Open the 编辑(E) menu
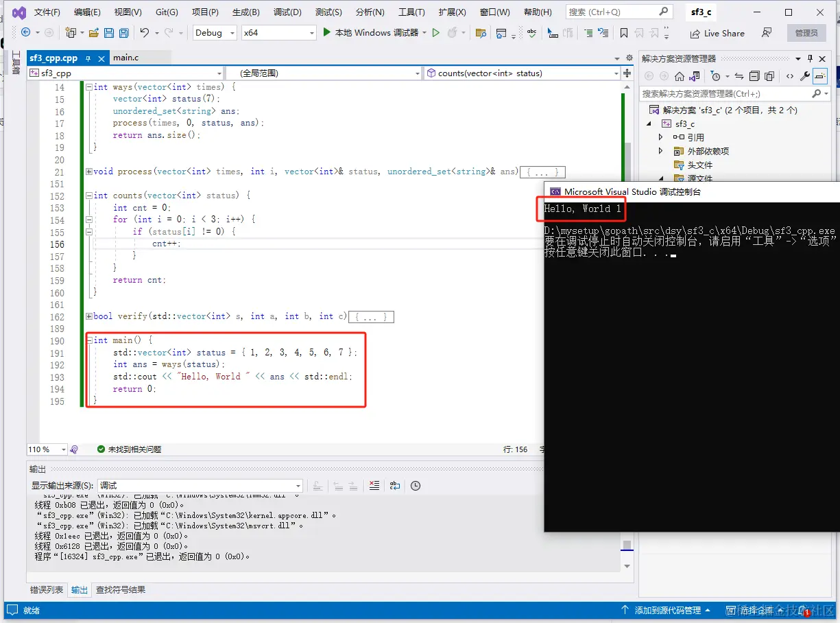840x623 pixels. click(x=87, y=12)
